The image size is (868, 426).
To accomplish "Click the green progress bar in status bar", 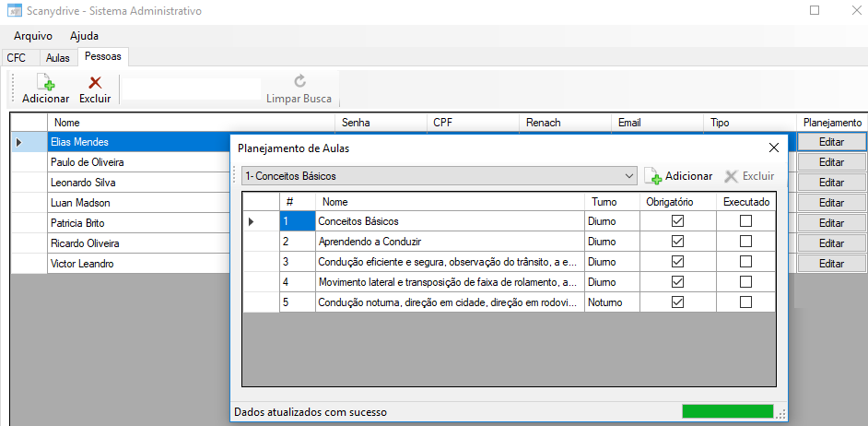I will [x=727, y=412].
